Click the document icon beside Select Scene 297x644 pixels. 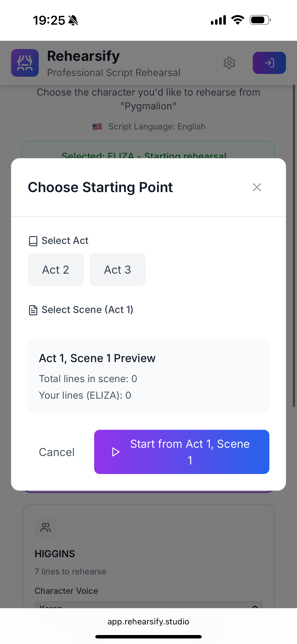point(33,310)
